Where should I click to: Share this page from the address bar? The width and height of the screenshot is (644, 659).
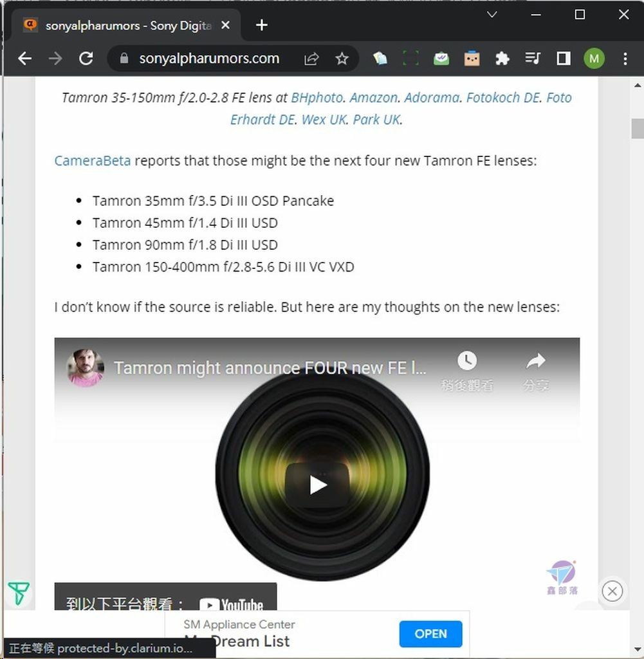pos(311,59)
